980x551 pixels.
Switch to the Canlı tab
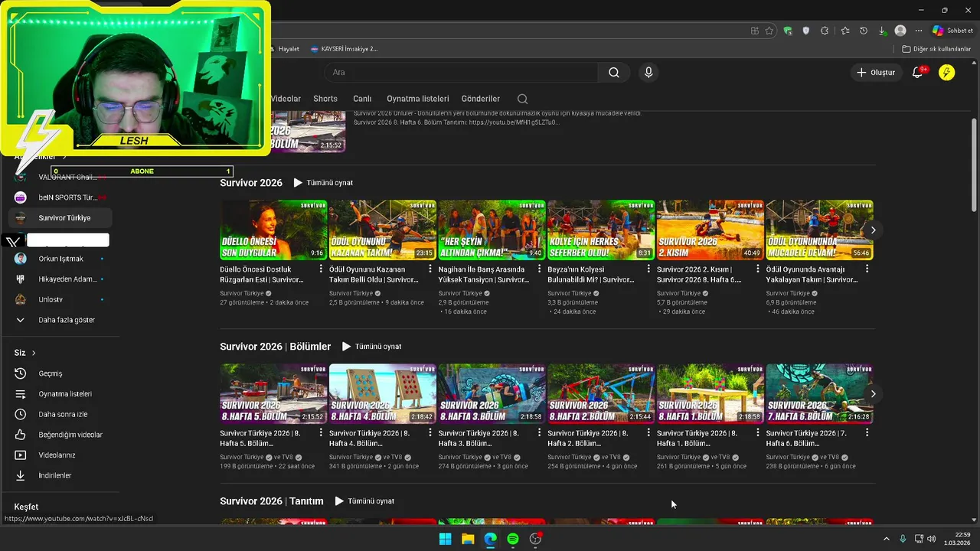(362, 99)
